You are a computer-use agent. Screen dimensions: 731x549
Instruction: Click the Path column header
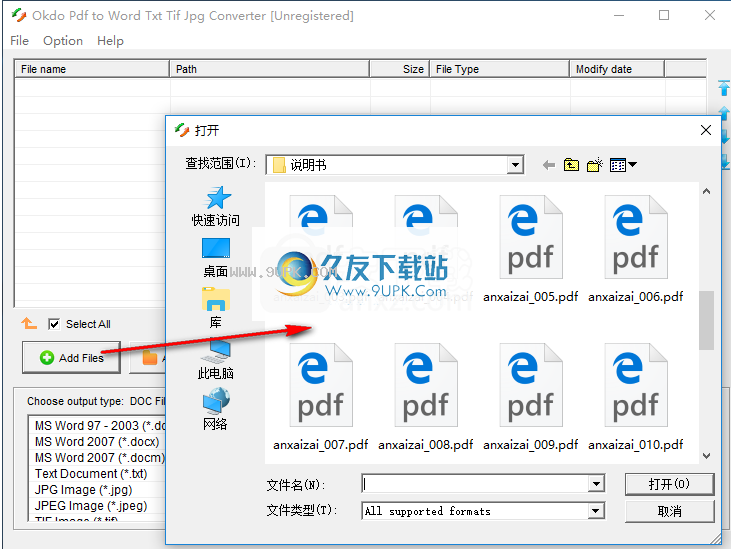click(269, 69)
